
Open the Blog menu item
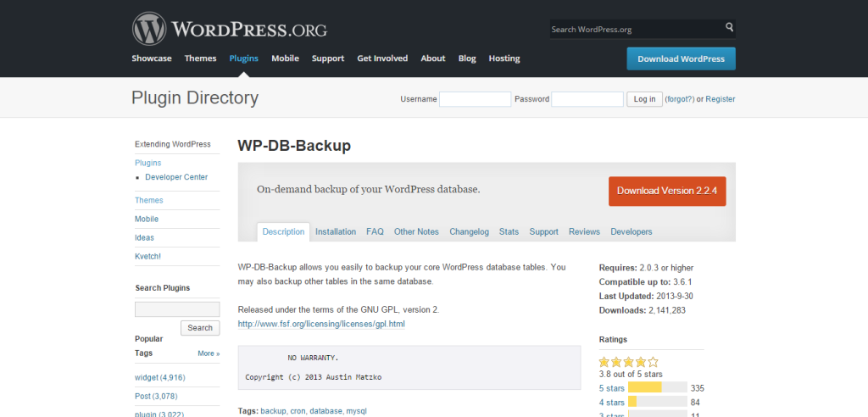467,58
